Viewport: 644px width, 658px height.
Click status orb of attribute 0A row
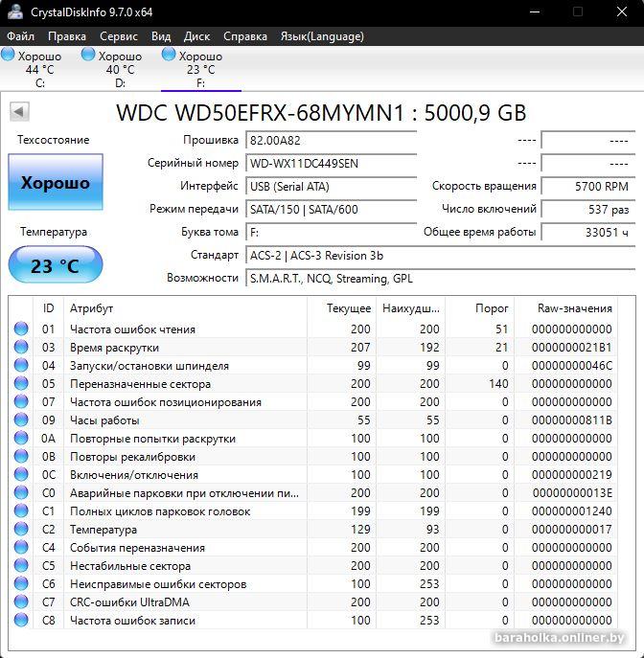click(x=21, y=438)
